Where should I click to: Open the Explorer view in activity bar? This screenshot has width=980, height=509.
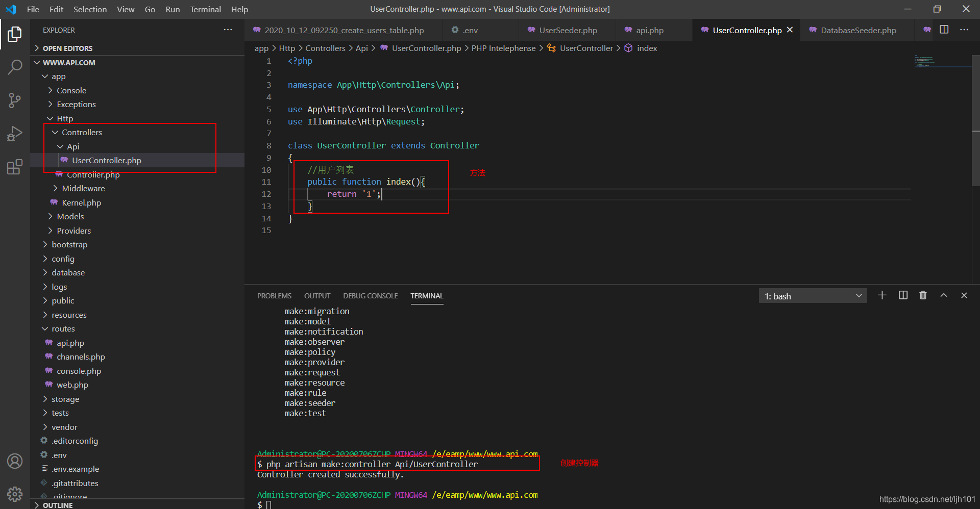[x=15, y=34]
